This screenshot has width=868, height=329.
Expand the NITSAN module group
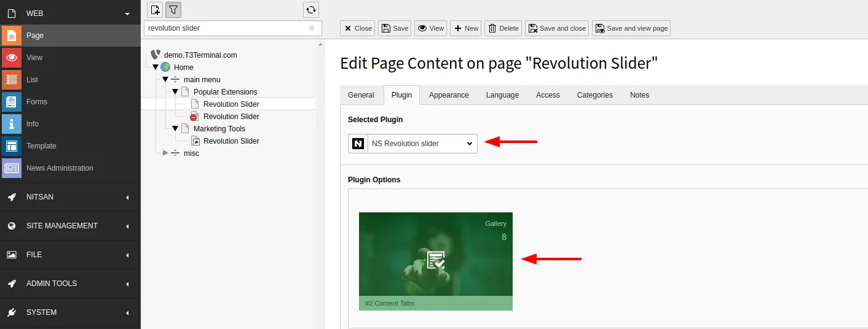click(127, 197)
